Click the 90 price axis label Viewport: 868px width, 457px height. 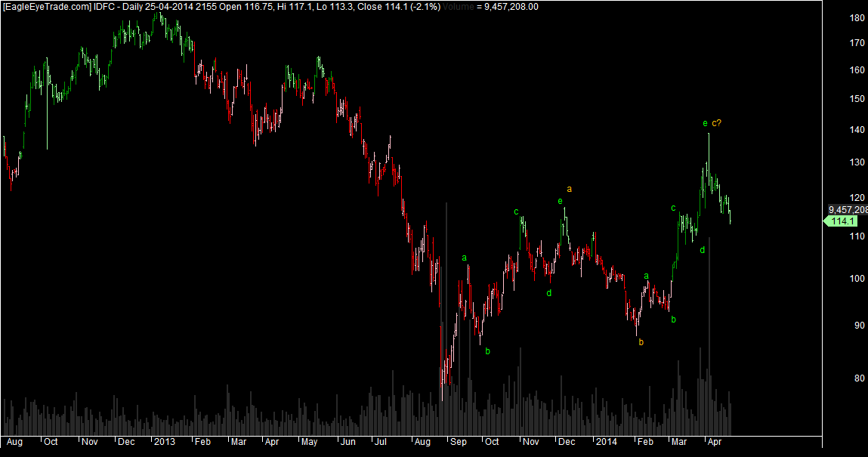(859, 326)
